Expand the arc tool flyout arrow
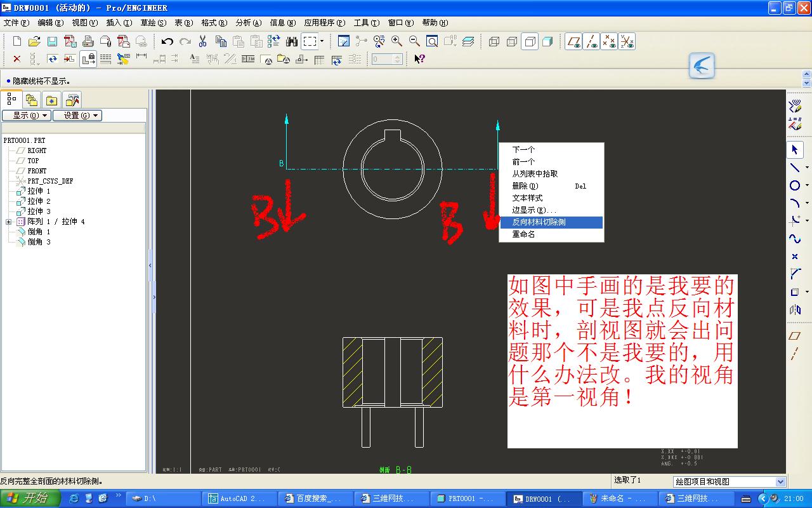Screen dimensions: 812x508 pyautogui.click(x=807, y=203)
